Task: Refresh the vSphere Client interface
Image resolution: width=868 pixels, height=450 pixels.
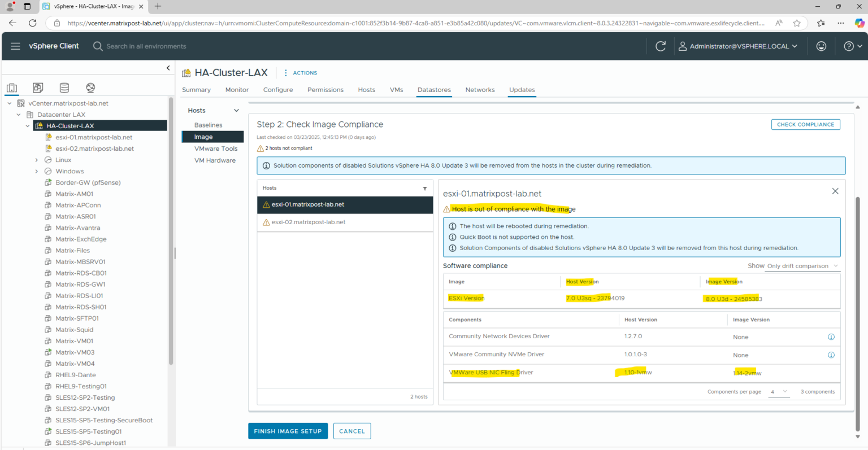Action: click(660, 46)
